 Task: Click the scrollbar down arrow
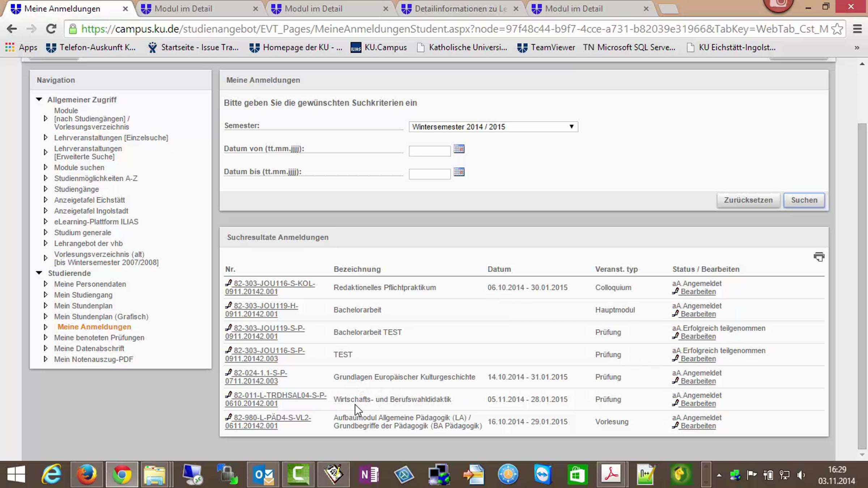(x=862, y=455)
